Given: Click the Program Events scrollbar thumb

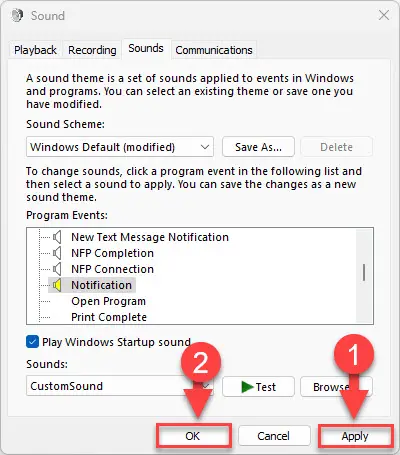Looking at the screenshot, I should 364,272.
